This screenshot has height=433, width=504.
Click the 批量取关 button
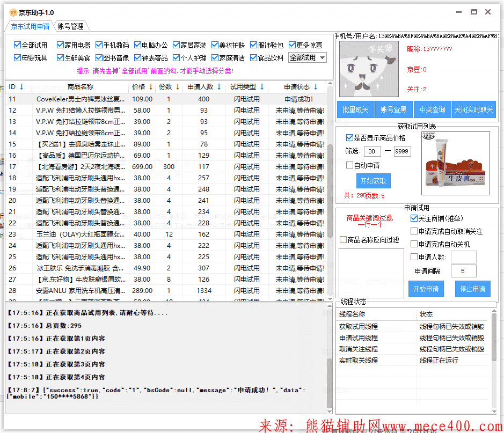click(355, 109)
